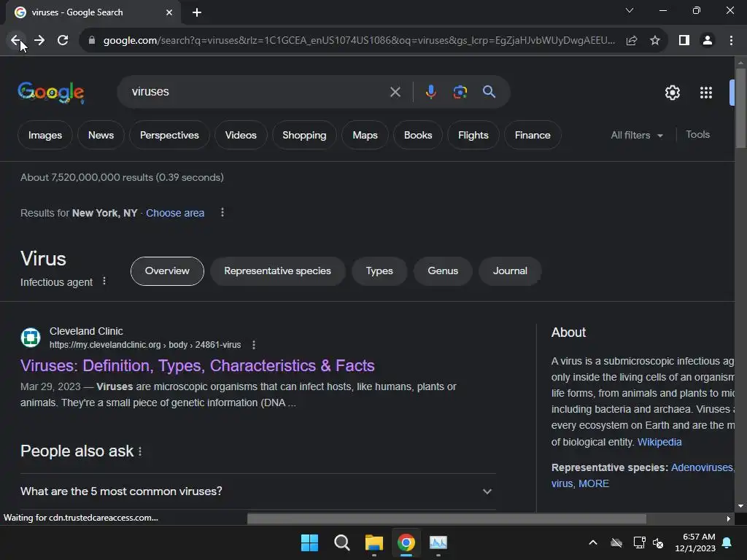The width and height of the screenshot is (747, 560).
Task: Expand the All filters dropdown
Action: point(637,135)
